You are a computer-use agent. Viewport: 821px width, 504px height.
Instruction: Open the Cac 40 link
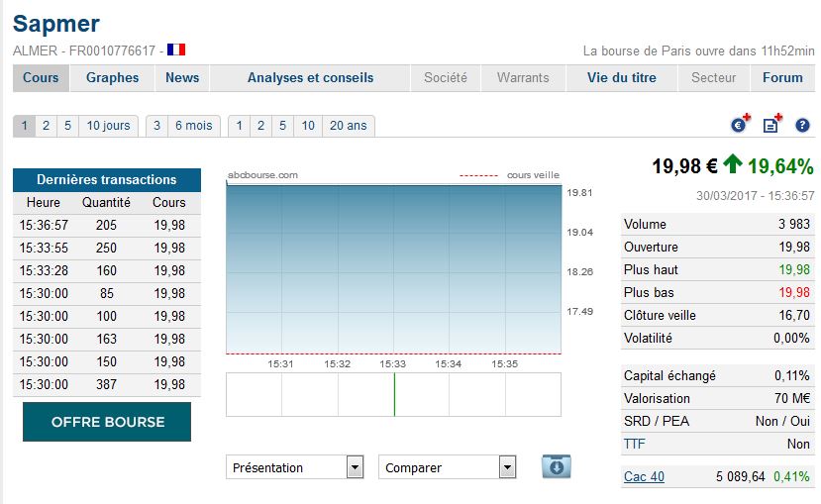coord(644,477)
